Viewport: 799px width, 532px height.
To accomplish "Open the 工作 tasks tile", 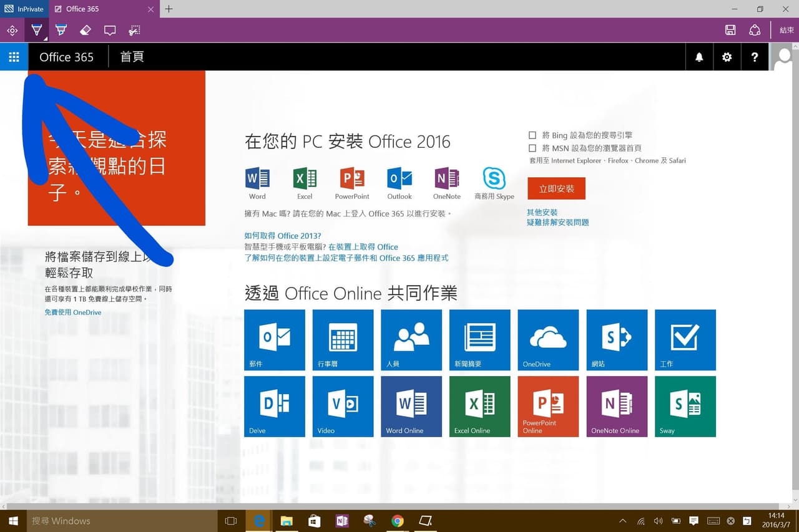I will pyautogui.click(x=685, y=340).
